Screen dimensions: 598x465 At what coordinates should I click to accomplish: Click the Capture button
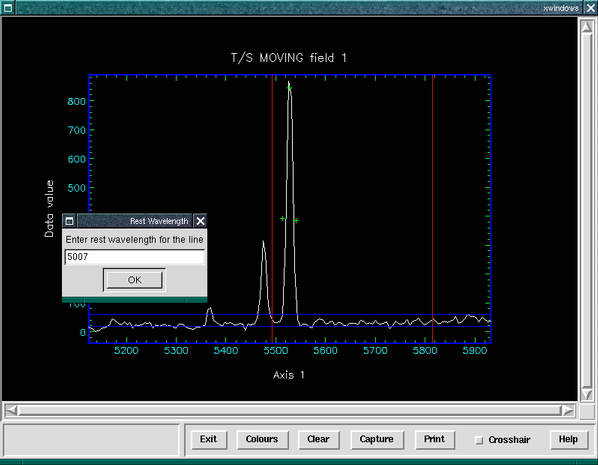click(x=376, y=439)
